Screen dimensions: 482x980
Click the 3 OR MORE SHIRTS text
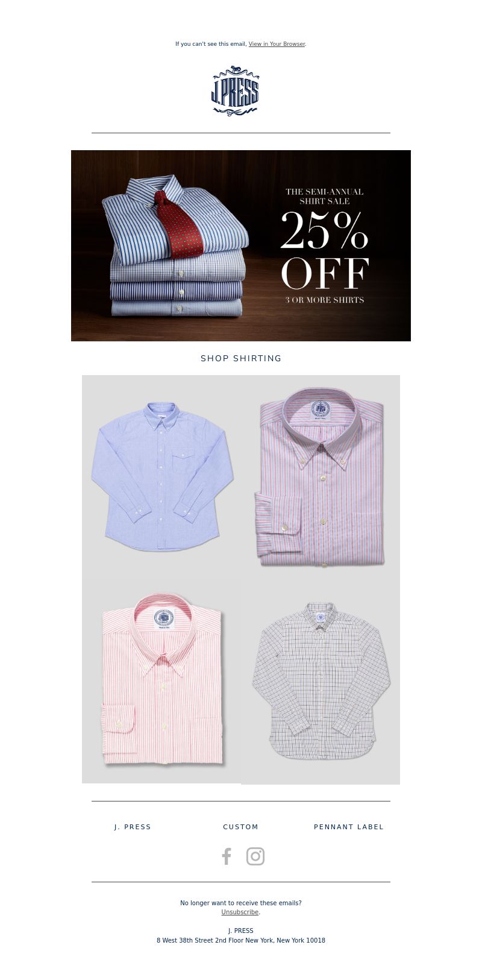[325, 300]
